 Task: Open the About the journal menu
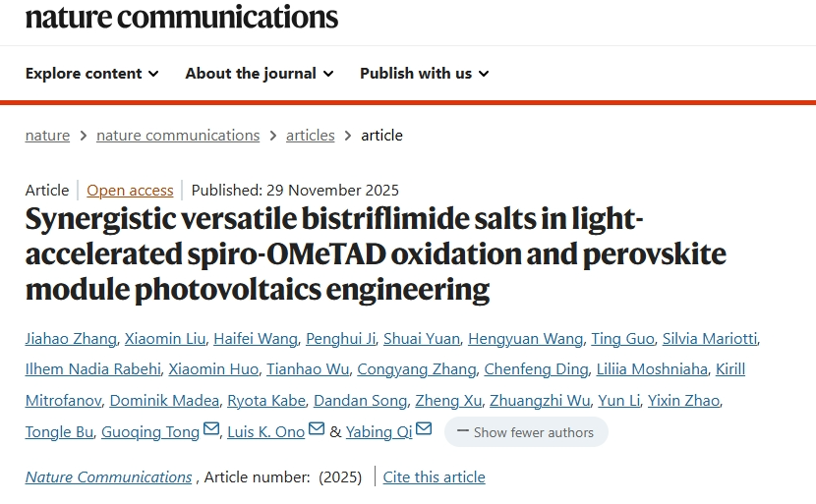click(x=260, y=74)
